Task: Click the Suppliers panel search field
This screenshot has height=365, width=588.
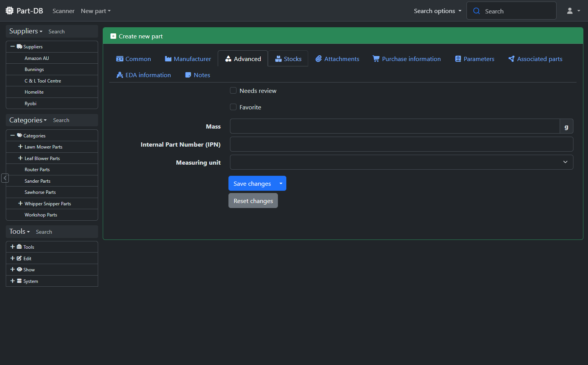Action: pyautogui.click(x=71, y=31)
